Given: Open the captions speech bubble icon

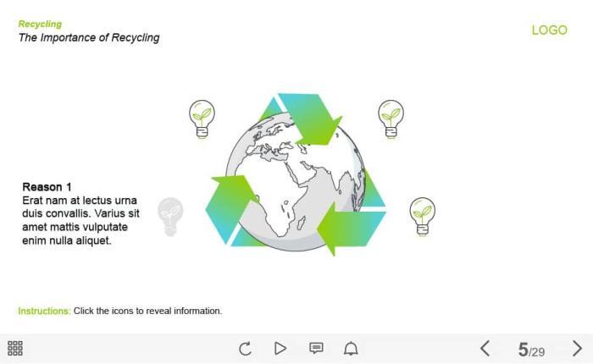Looking at the screenshot, I should pyautogui.click(x=316, y=348).
